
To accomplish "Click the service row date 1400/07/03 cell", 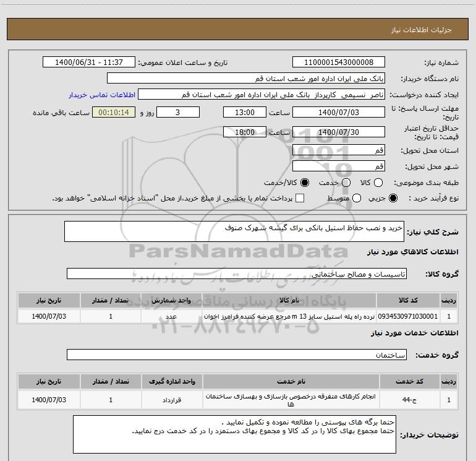I will click(x=49, y=400).
